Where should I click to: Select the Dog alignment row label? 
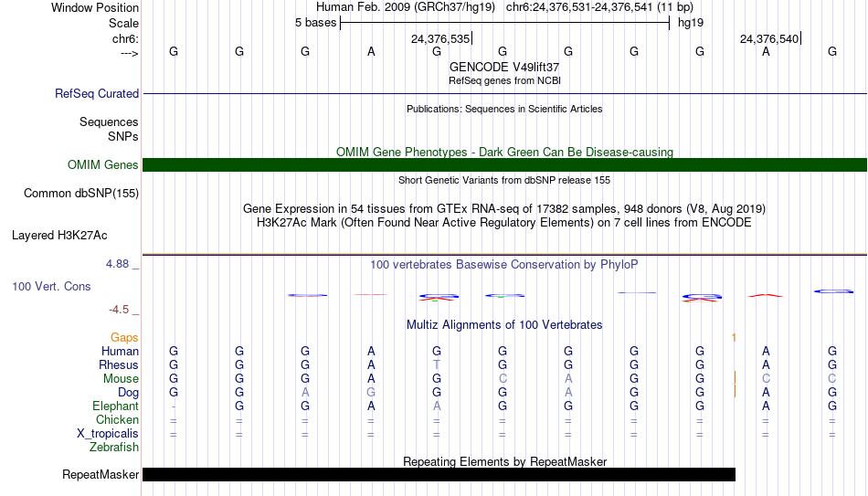click(128, 393)
